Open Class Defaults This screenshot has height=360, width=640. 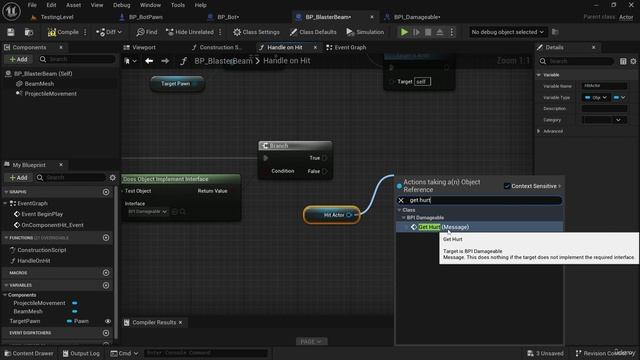click(x=313, y=32)
